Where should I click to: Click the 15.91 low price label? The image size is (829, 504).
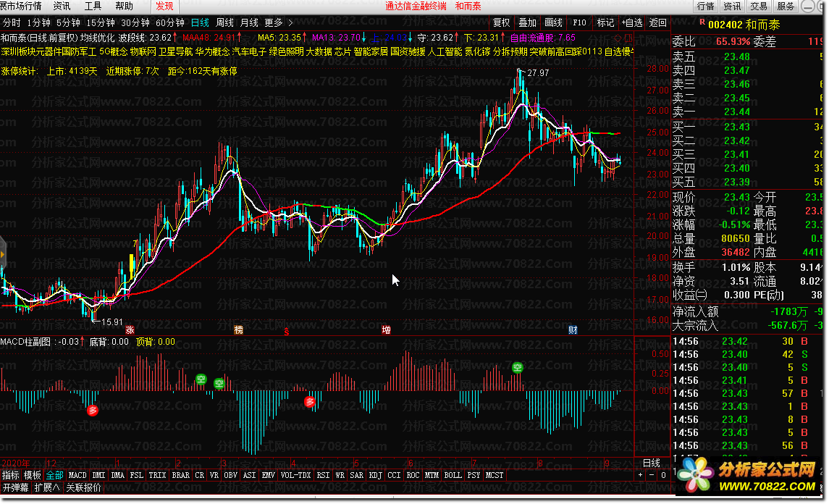click(111, 322)
